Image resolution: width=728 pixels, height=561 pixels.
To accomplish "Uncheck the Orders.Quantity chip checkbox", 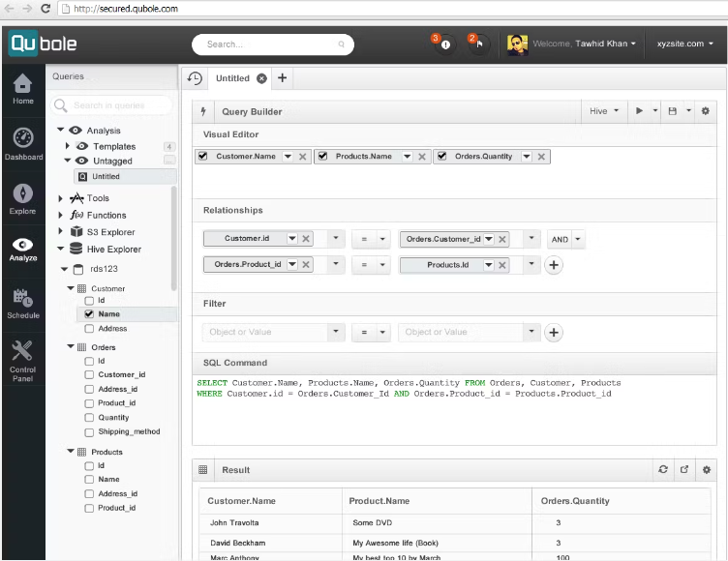I will coord(442,156).
